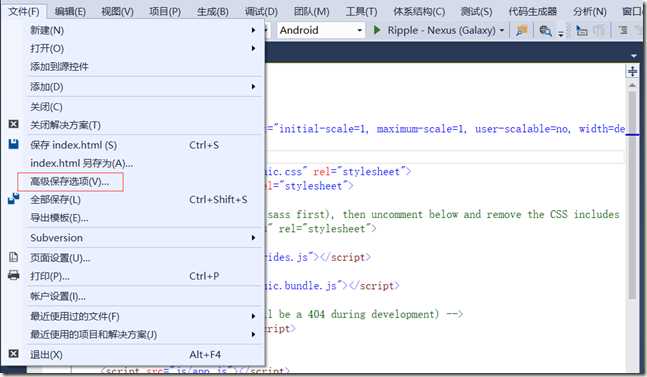Open the 调试(D) menu
Viewport: 647px width, 377px height.
[x=261, y=11]
